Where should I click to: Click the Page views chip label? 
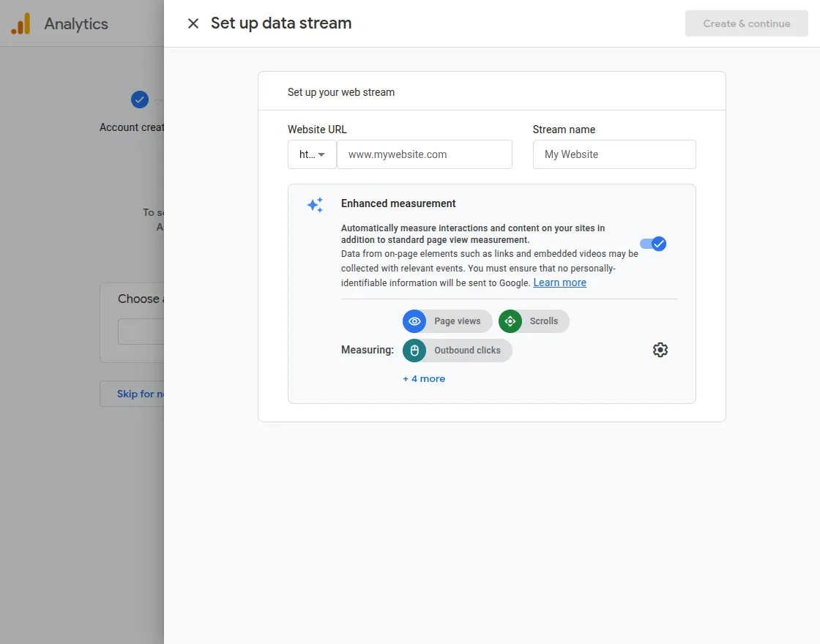pyautogui.click(x=457, y=321)
